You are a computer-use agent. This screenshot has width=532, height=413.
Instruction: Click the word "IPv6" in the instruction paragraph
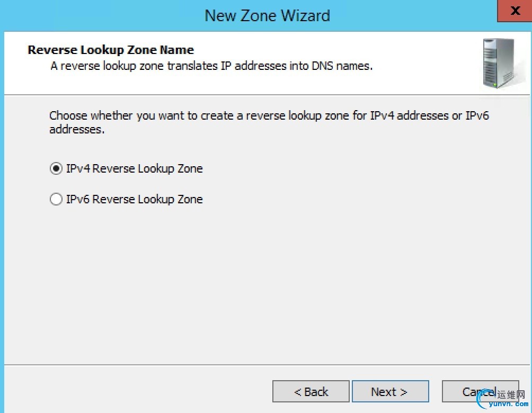click(x=477, y=115)
